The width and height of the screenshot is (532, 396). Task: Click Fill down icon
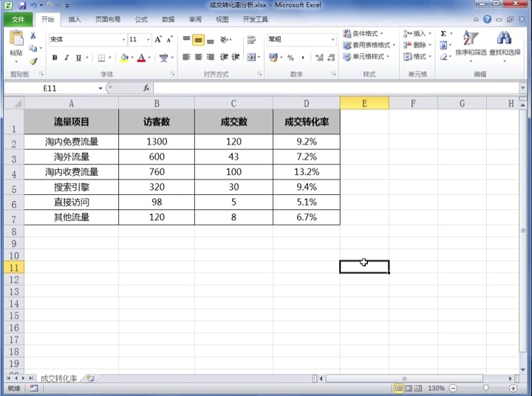(443, 45)
